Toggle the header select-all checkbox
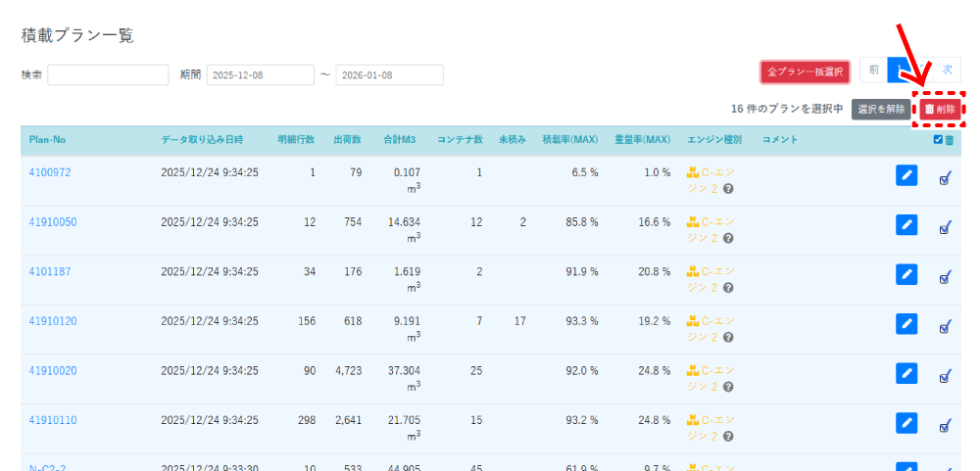Viewport: 980px width, 471px height. tap(938, 140)
